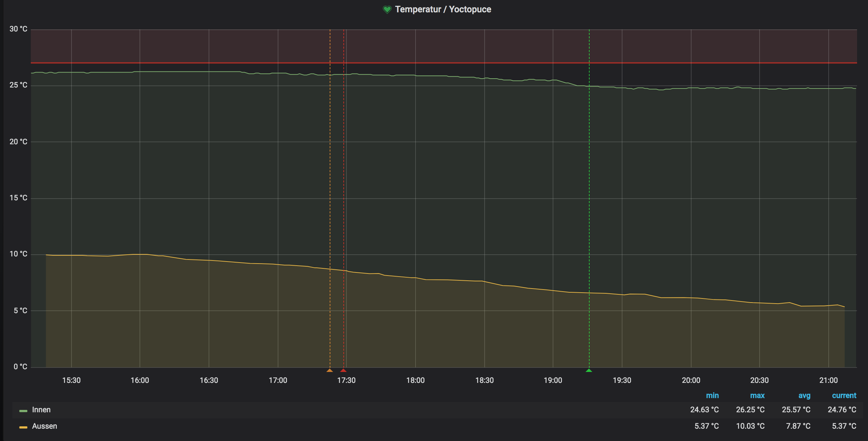868x441 pixels.
Task: Sort legend by current column
Action: pos(844,396)
